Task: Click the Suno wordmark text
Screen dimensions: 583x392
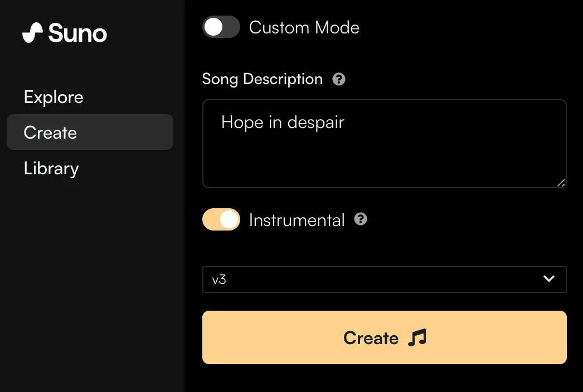Action: [x=77, y=33]
